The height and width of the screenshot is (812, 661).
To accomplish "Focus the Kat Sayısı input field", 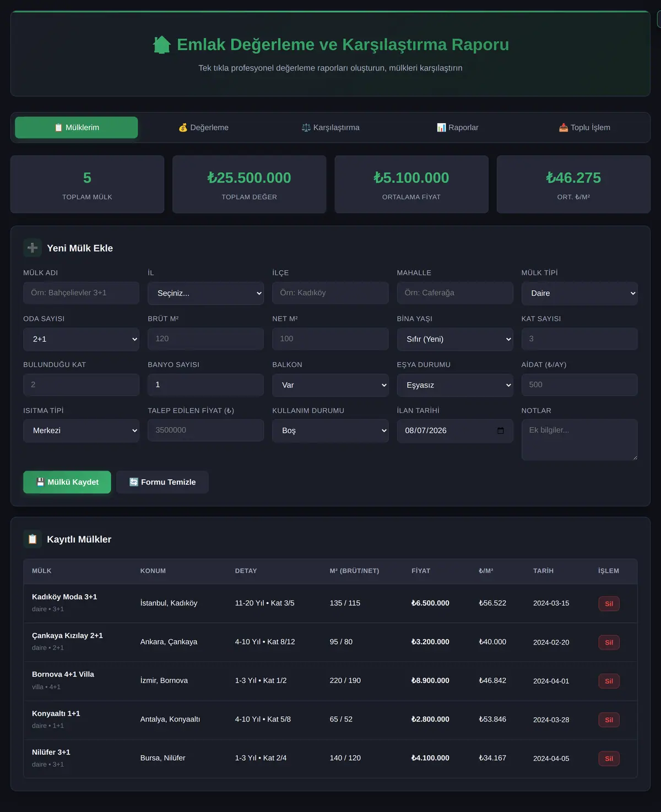I will coord(579,339).
